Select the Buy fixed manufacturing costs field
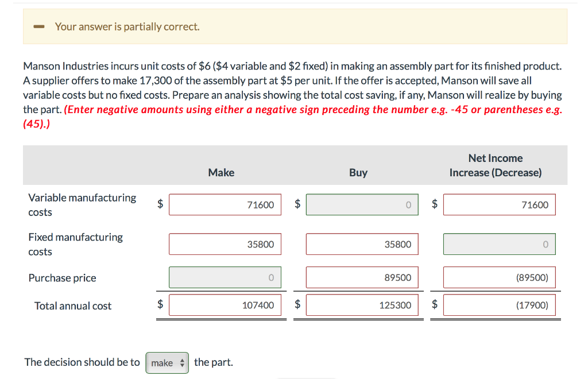The width and height of the screenshot is (588, 379). pos(362,243)
